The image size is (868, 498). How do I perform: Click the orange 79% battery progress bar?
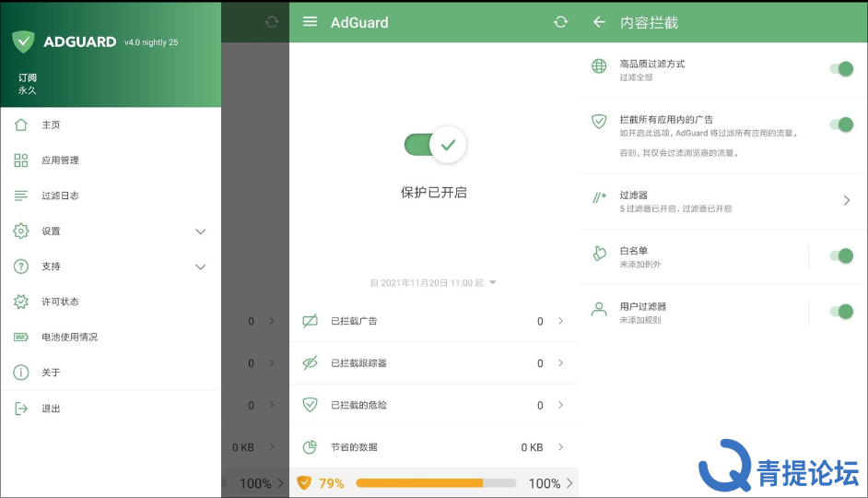[x=435, y=483]
